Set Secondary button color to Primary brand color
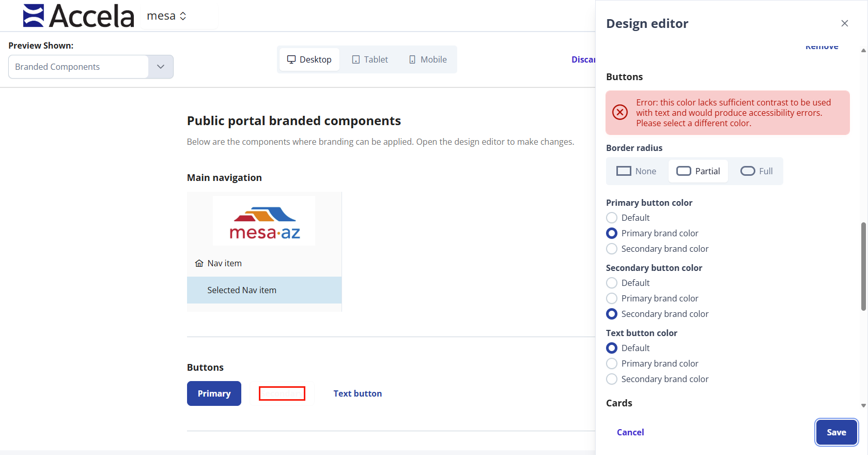 coord(612,298)
